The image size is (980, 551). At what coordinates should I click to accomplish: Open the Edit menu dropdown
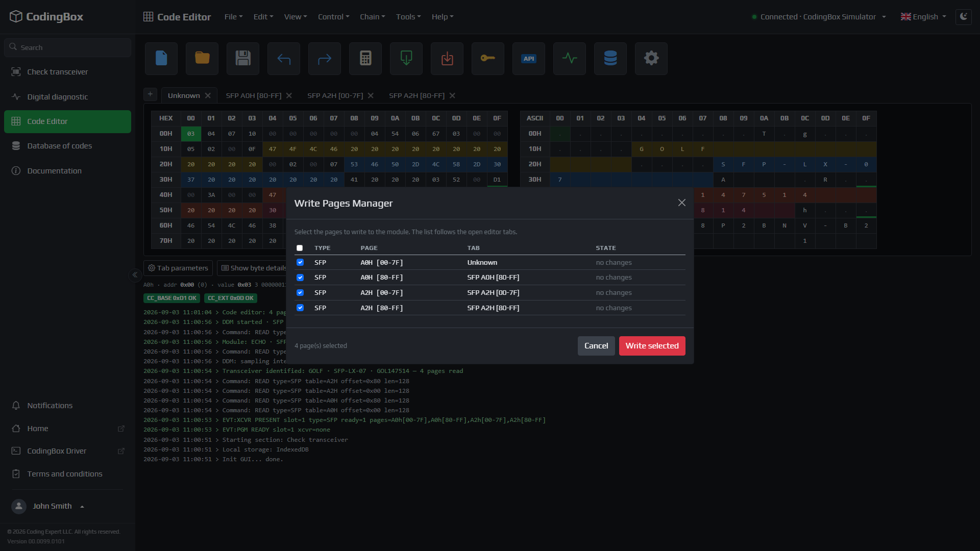tap(263, 17)
